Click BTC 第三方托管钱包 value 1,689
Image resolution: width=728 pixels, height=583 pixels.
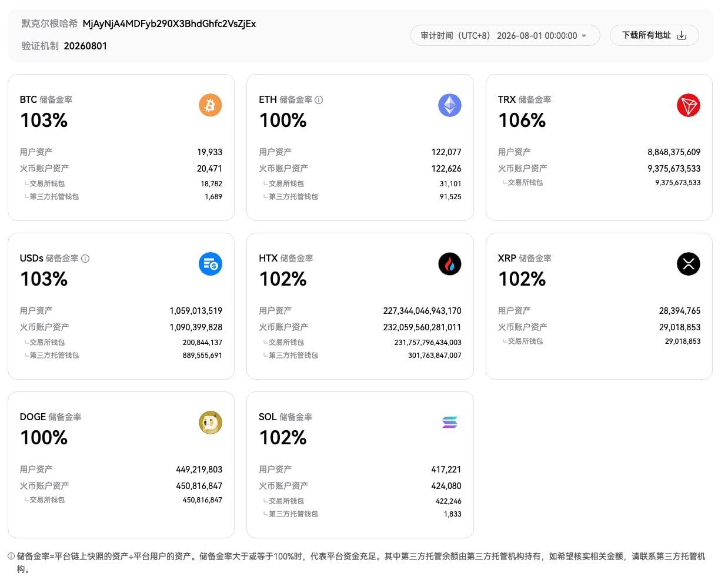click(x=213, y=197)
